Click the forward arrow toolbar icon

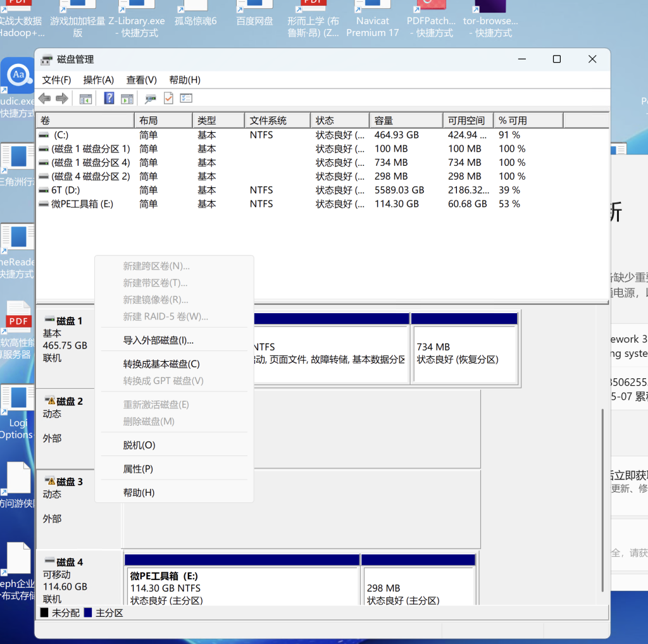[62, 98]
